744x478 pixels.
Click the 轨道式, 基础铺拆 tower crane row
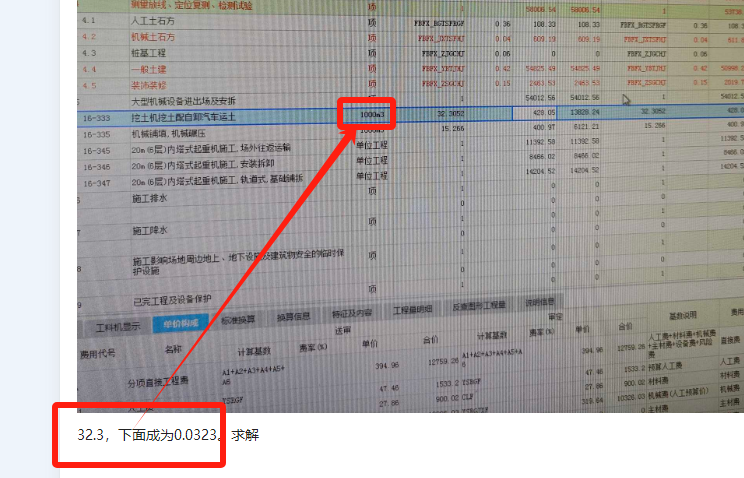217,181
